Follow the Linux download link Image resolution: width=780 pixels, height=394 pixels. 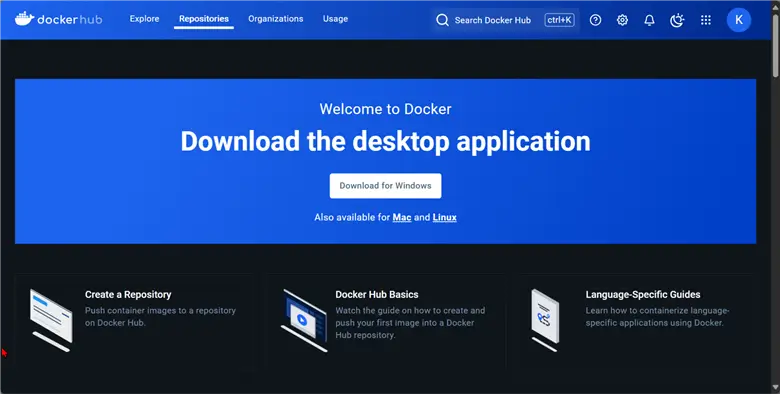tap(445, 217)
